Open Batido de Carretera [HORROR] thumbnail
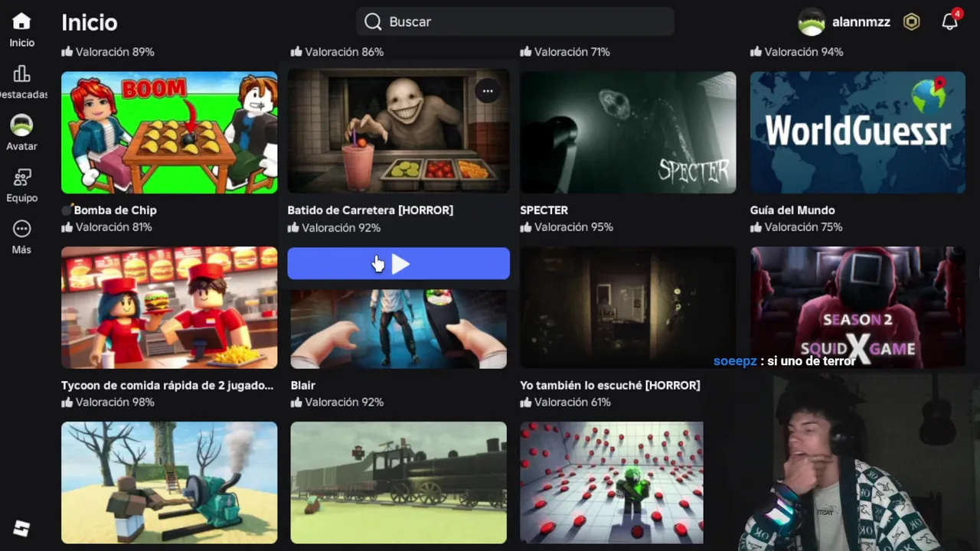Image resolution: width=980 pixels, height=551 pixels. click(x=398, y=131)
